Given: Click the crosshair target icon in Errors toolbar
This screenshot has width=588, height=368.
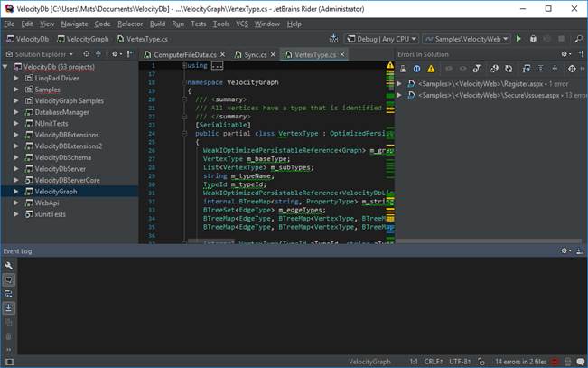Looking at the screenshot, I should click(x=572, y=69).
